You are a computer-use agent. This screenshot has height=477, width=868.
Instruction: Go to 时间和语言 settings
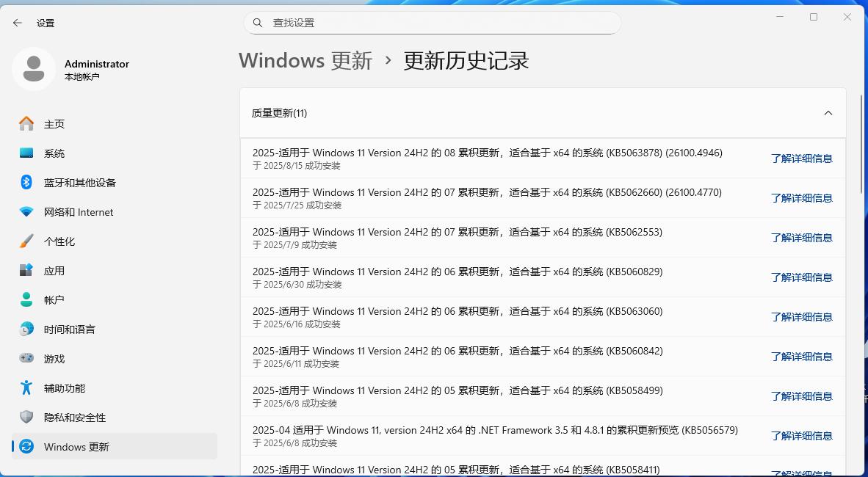115,329
